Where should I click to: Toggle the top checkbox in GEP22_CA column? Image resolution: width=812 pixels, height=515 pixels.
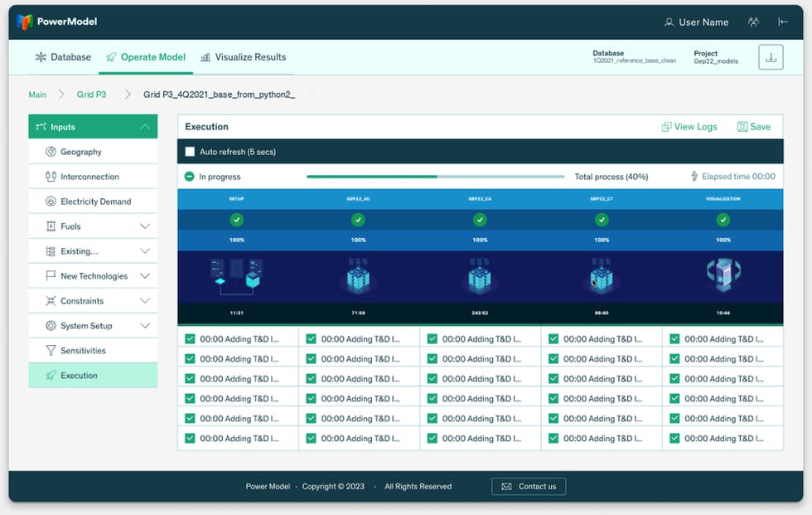[433, 339]
